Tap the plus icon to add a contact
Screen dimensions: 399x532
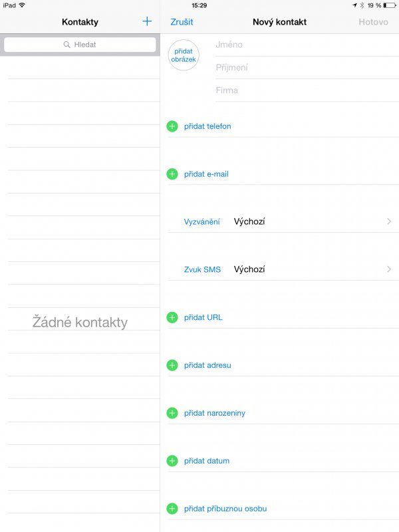click(x=147, y=22)
